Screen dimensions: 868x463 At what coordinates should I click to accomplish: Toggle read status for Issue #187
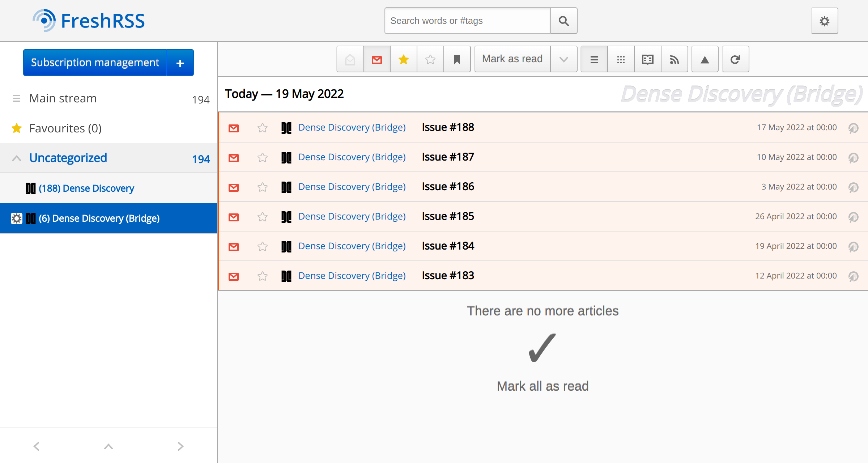pos(234,158)
